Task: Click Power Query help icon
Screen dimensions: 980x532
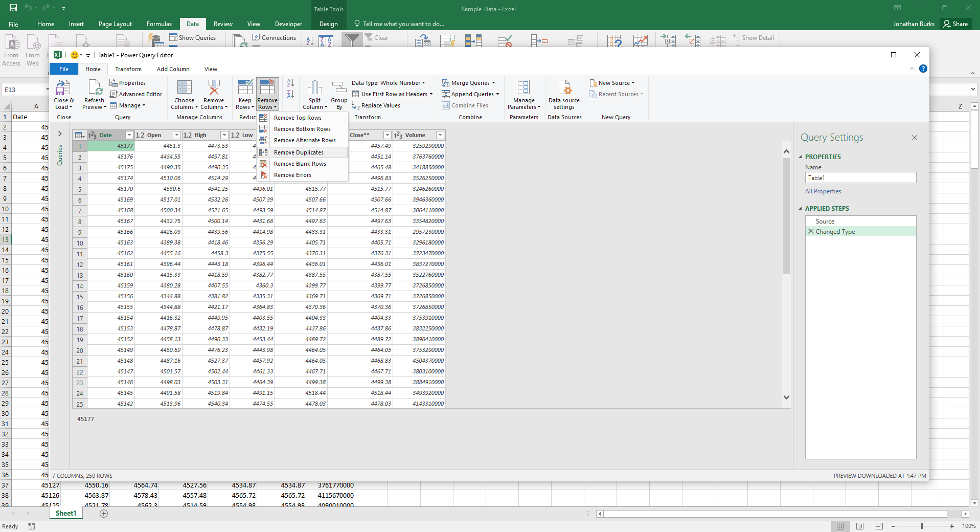Action: click(923, 69)
